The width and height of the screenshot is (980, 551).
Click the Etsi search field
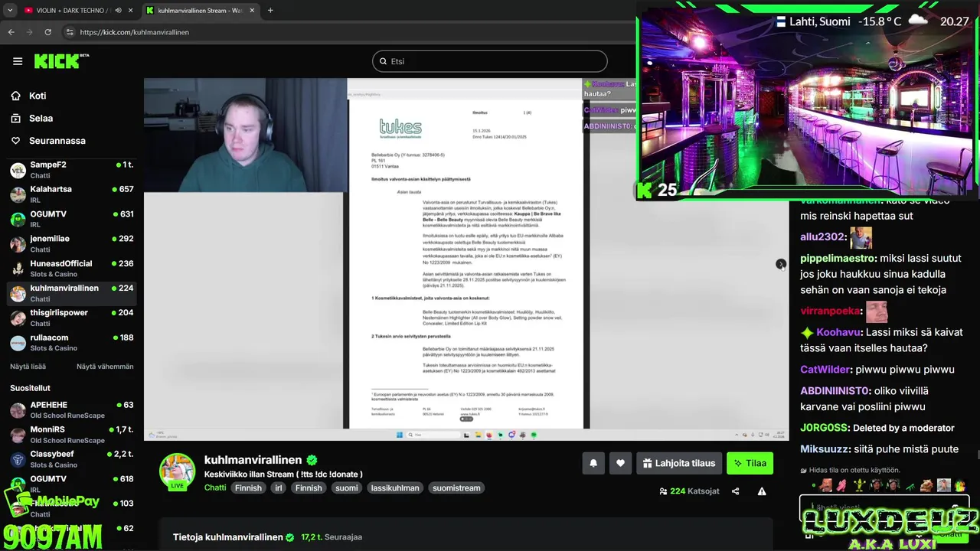click(x=490, y=61)
